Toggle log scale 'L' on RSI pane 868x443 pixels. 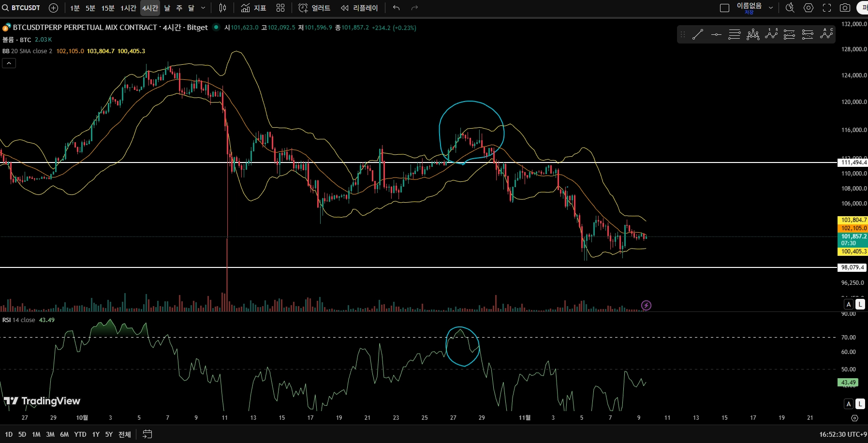860,404
